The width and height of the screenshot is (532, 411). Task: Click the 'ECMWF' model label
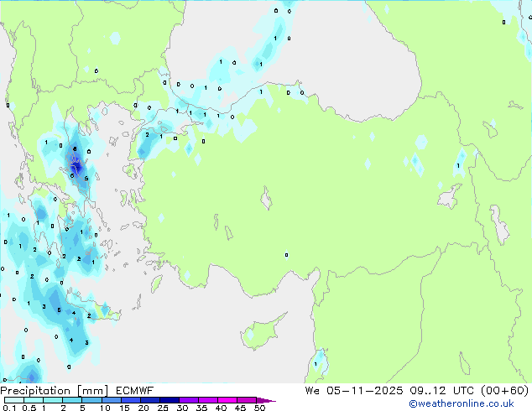(x=134, y=391)
